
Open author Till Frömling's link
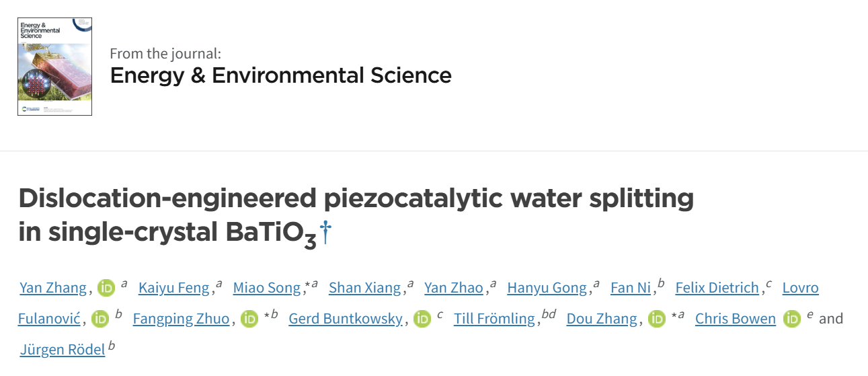[494, 319]
